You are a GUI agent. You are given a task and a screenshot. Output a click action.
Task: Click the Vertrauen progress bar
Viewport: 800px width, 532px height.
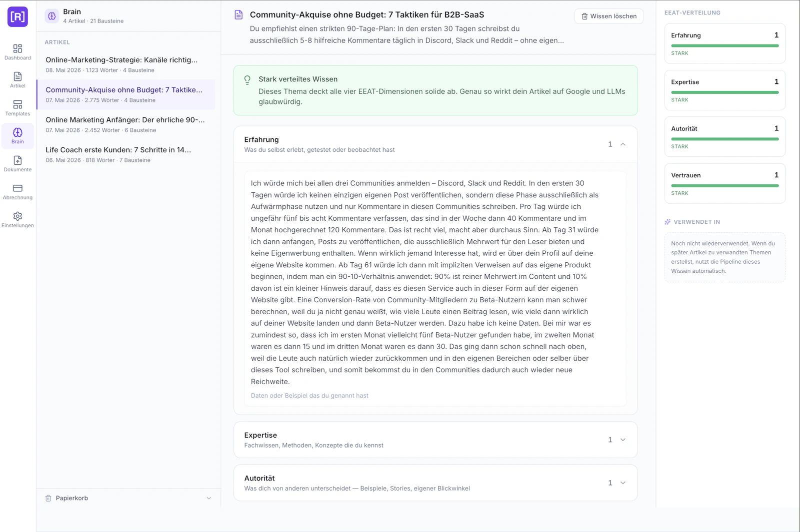click(x=725, y=186)
